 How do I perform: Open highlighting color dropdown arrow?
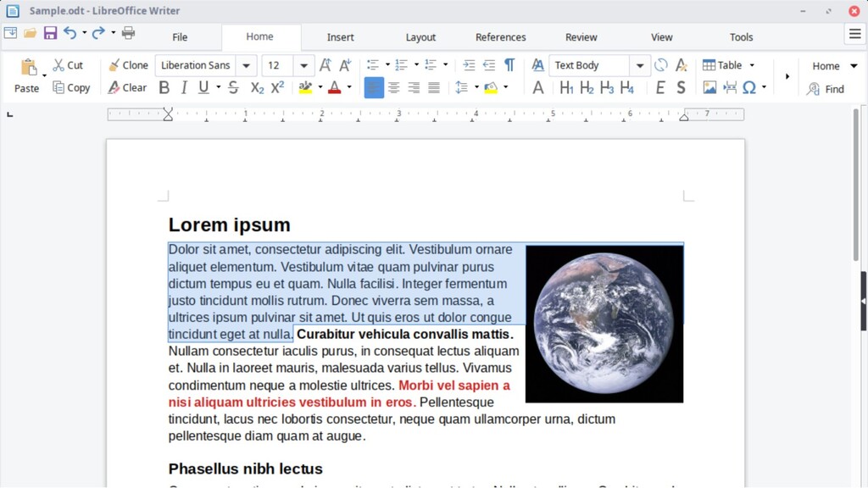point(320,87)
